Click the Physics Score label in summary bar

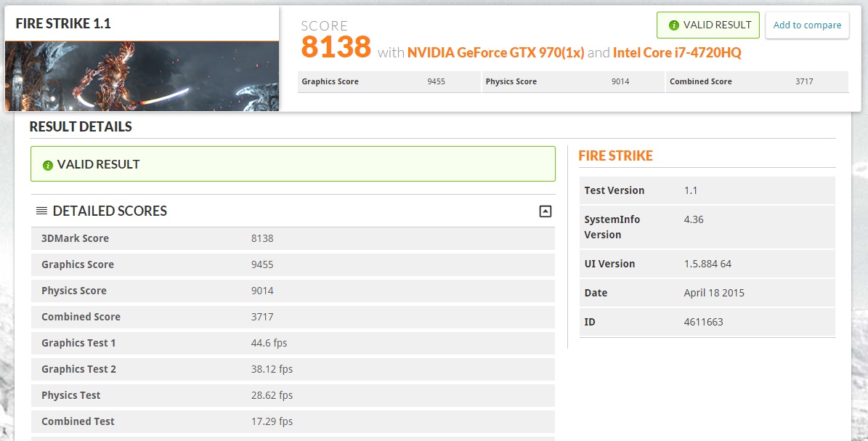pos(511,81)
